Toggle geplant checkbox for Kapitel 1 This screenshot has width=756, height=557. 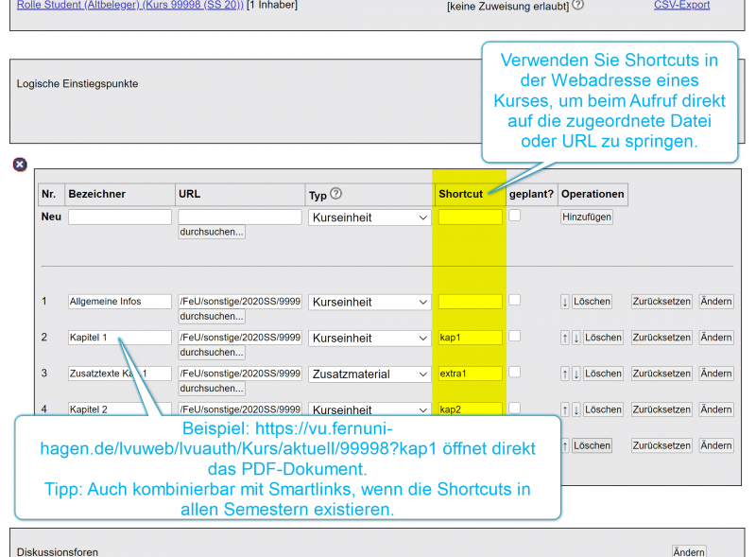(x=515, y=336)
